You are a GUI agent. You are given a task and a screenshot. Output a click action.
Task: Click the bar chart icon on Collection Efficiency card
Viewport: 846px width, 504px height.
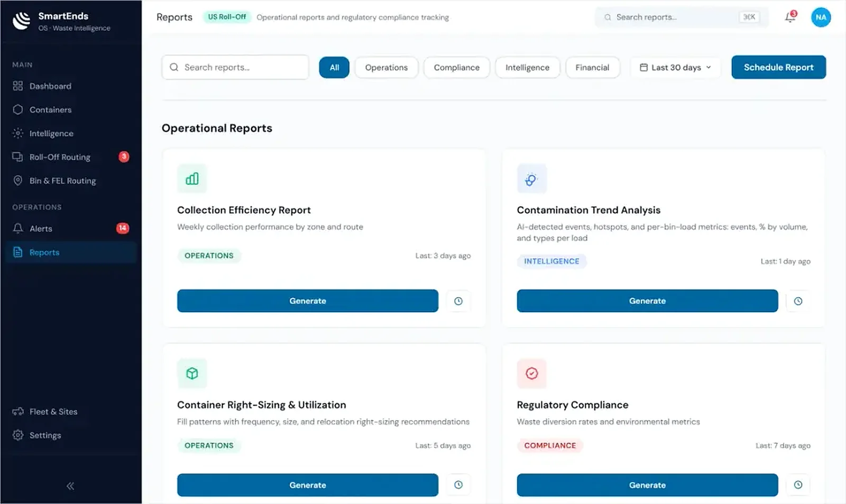click(192, 179)
